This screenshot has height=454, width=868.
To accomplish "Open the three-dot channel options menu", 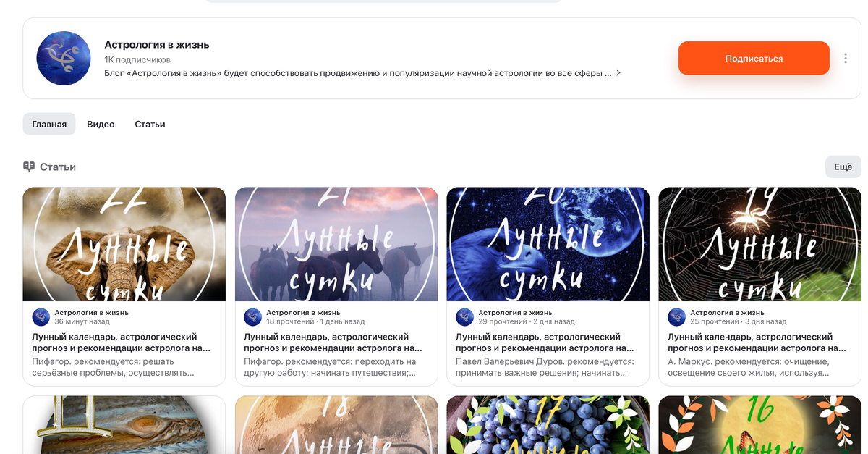I will (x=846, y=59).
